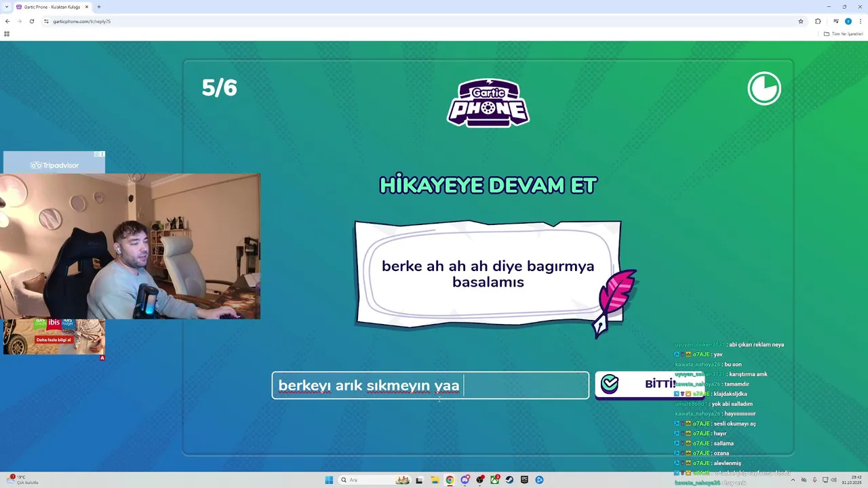
Task: Bookmark this page with the star
Action: tap(801, 21)
